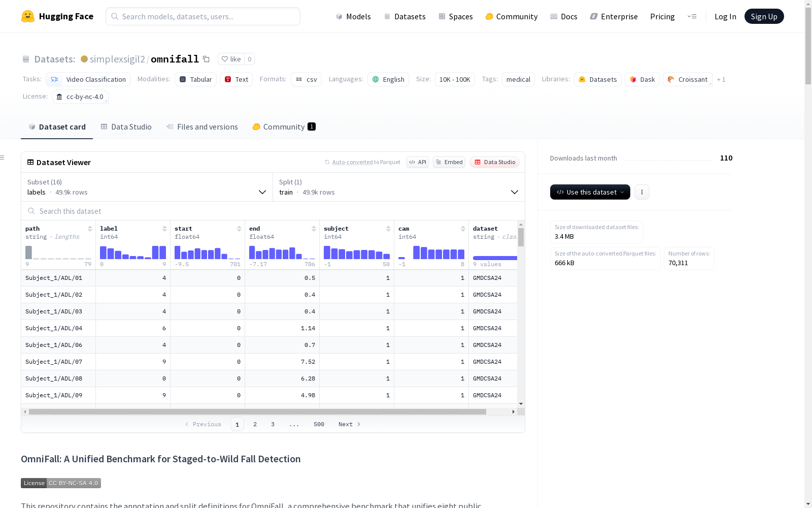Open the Pricing page
Screen dimensions: 812x508
coord(662,16)
